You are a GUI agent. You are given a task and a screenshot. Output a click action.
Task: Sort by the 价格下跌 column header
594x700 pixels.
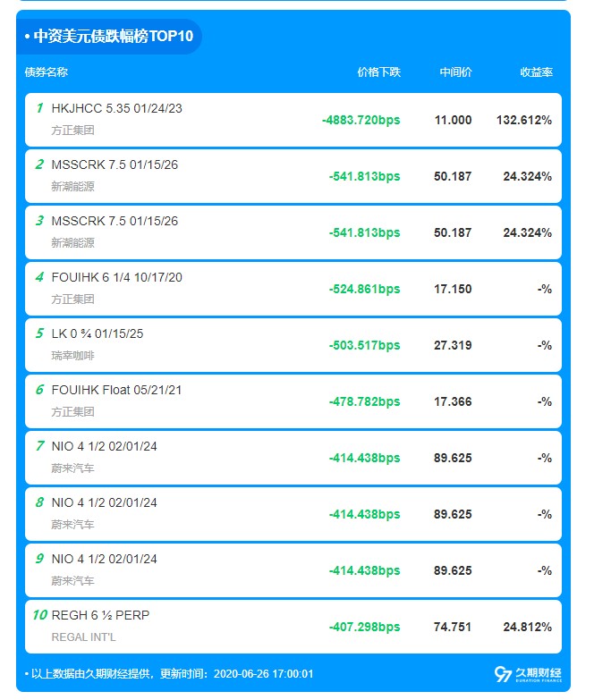pos(378,72)
